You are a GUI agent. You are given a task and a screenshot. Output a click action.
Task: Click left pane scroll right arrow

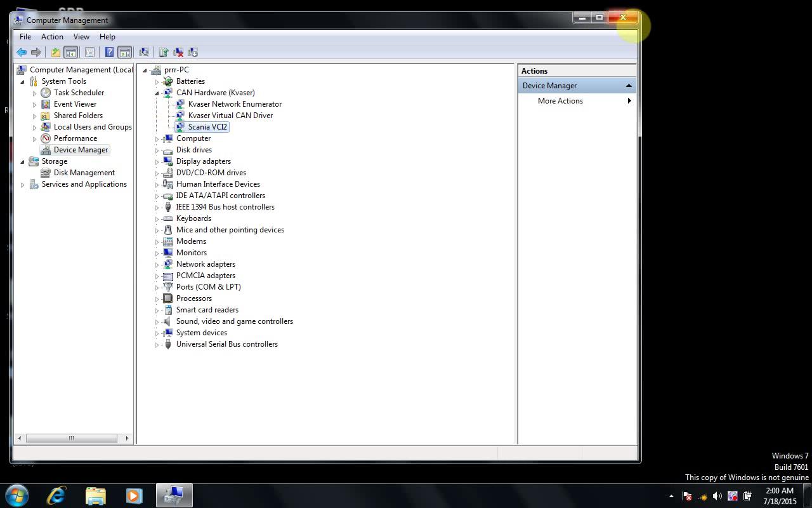tap(127, 438)
